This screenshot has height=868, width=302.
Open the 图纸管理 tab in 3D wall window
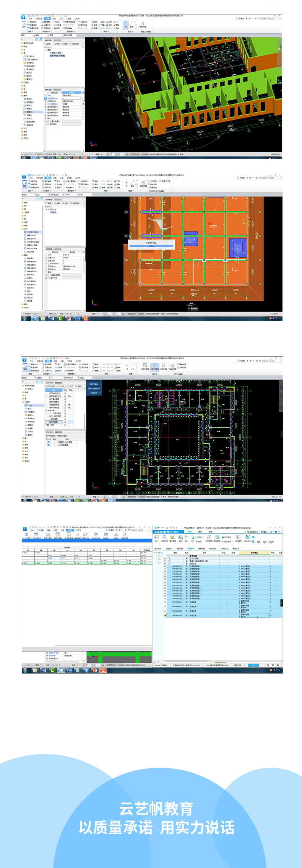57,40
